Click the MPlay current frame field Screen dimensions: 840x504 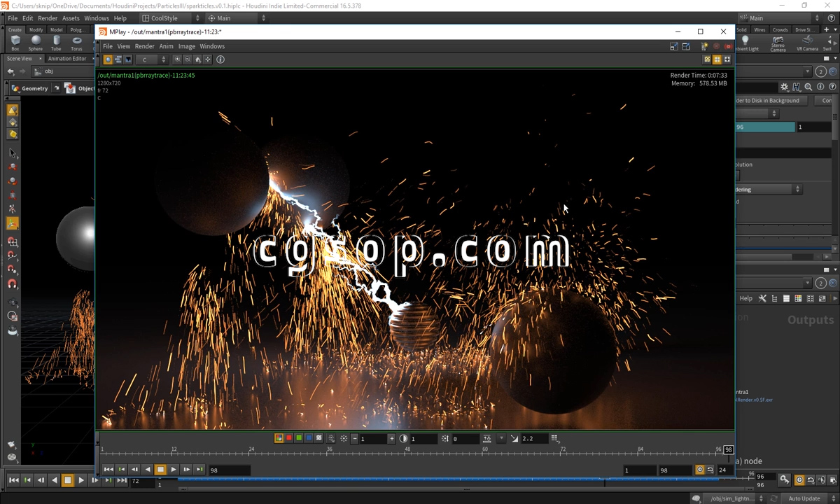[x=228, y=470]
